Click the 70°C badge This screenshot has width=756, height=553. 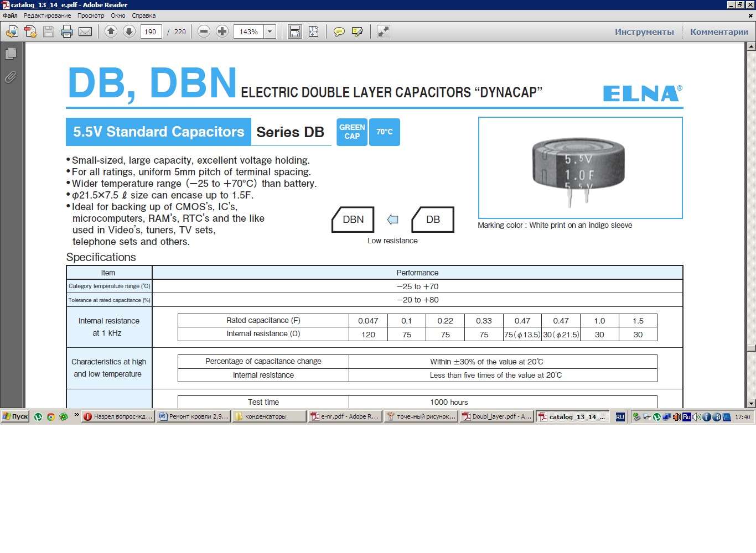[x=385, y=132]
